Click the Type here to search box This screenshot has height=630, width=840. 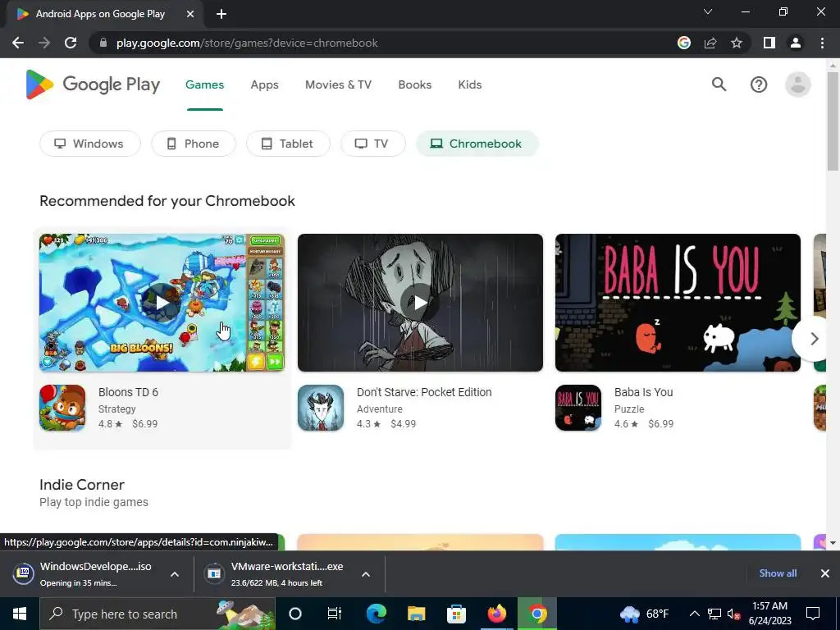pos(157,614)
